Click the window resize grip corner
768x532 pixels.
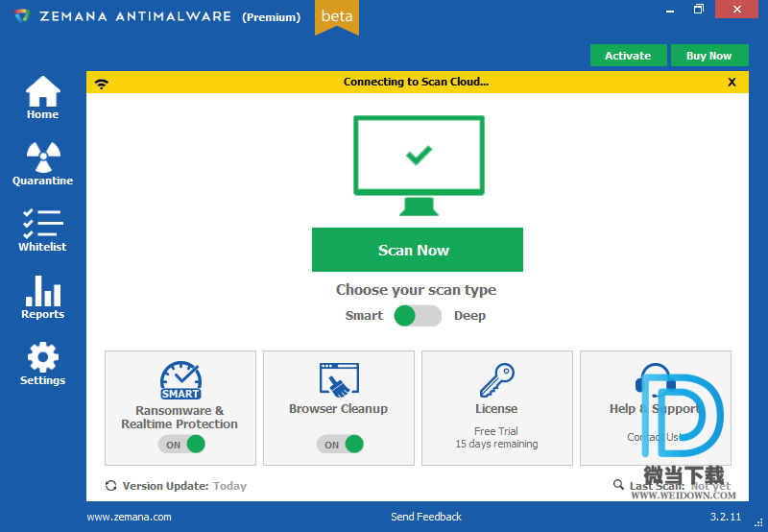click(758, 523)
